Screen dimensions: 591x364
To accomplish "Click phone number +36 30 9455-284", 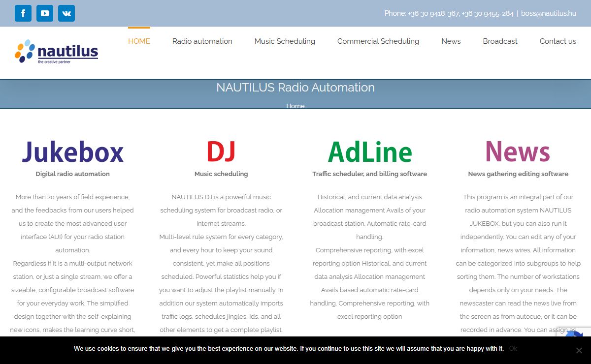I will click(488, 13).
